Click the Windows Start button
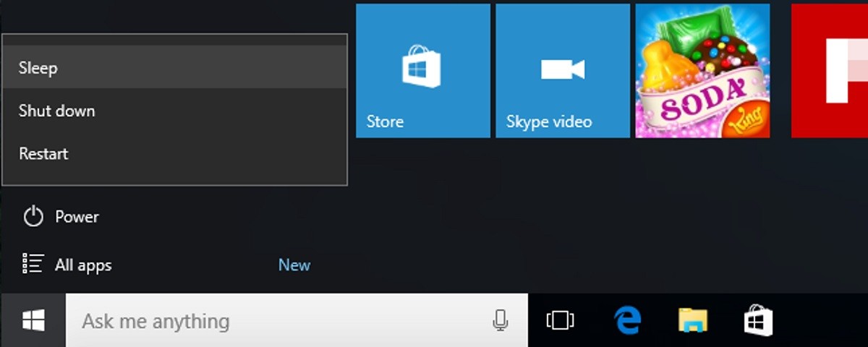 [x=33, y=320]
